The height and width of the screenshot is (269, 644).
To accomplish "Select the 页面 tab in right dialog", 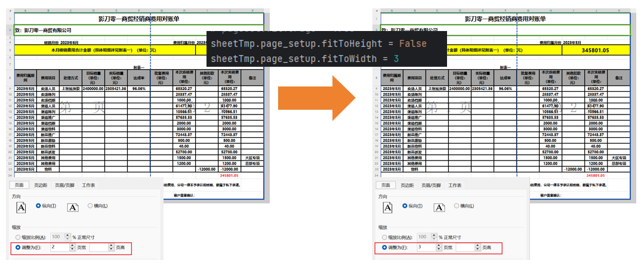I will coord(386,185).
